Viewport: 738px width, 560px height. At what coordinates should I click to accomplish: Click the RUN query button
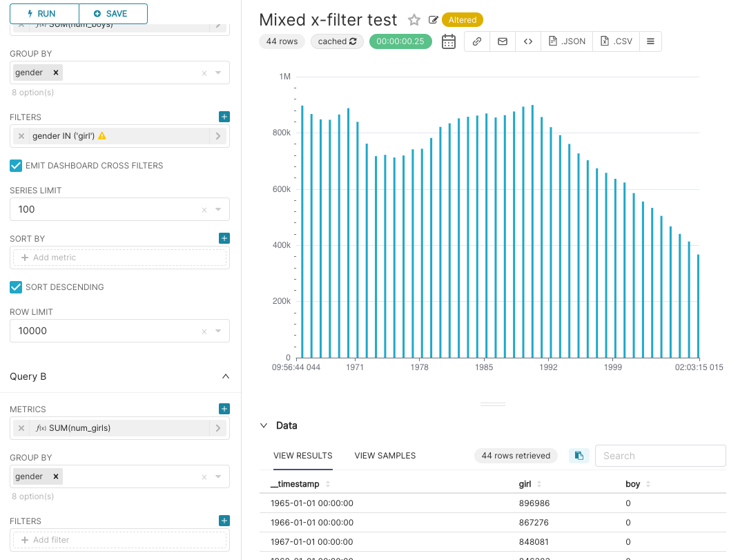(44, 14)
